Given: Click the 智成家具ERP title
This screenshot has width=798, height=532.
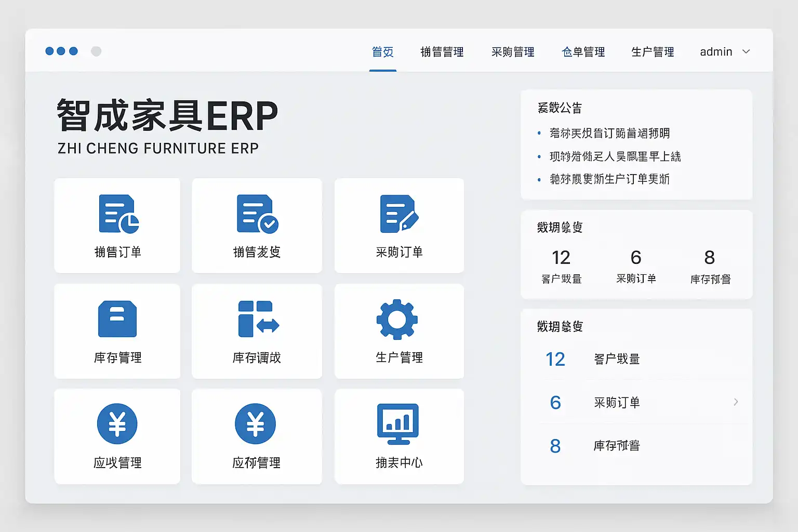Looking at the screenshot, I should click(x=167, y=116).
